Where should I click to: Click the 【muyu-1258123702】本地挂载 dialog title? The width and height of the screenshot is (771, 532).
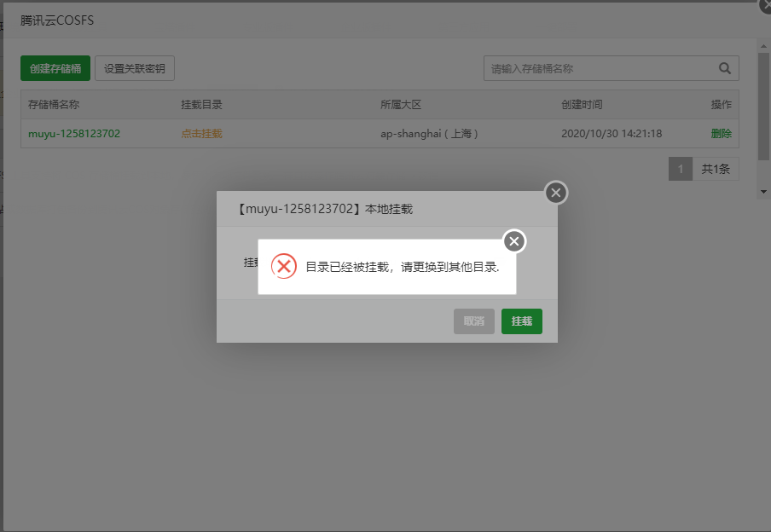point(325,209)
